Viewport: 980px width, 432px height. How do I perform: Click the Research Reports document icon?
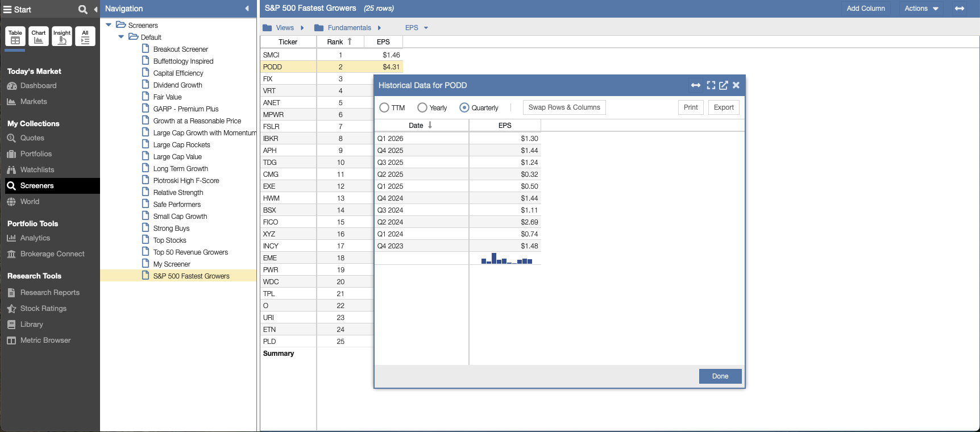coord(11,293)
